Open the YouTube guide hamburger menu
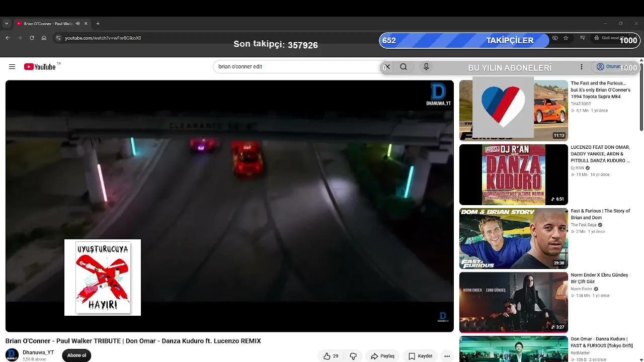This screenshot has height=362, width=644. pyautogui.click(x=12, y=67)
